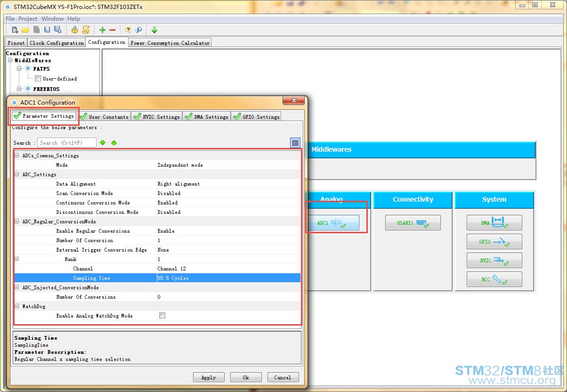Click the green search-next down arrow
Screen dimensions: 567x392
pyautogui.click(x=103, y=143)
